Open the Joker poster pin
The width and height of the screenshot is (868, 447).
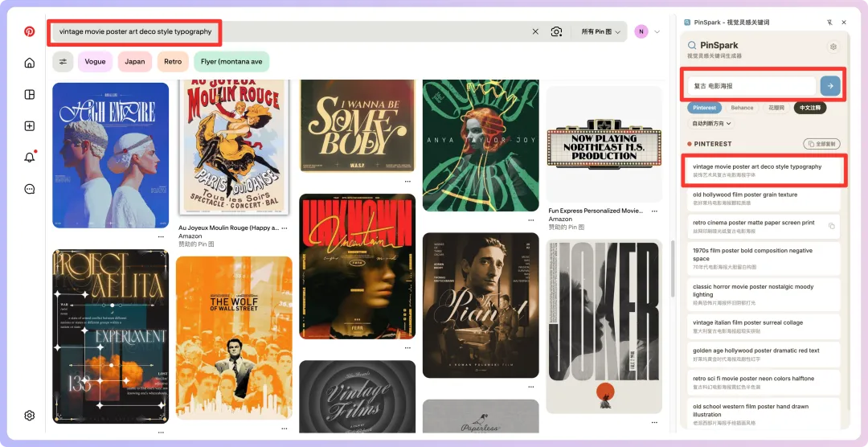604,326
